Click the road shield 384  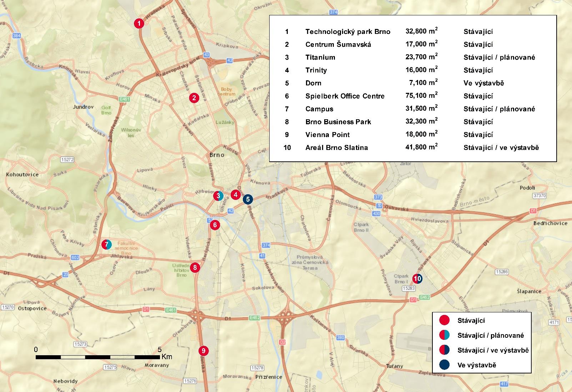pyautogui.click(x=16, y=36)
